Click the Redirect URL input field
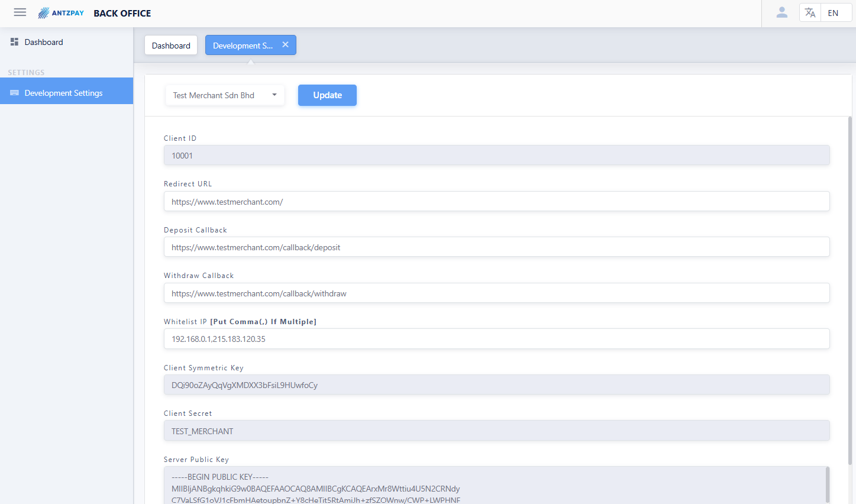 click(x=496, y=202)
